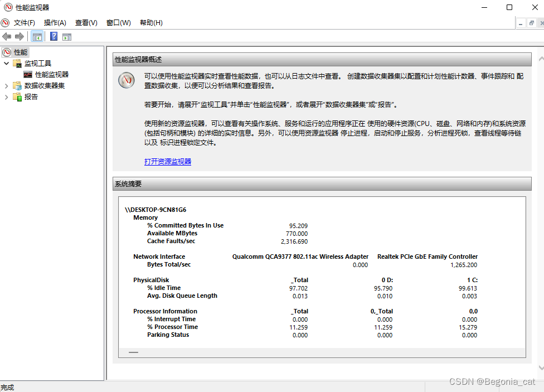
Task: Open the 操作 menu
Action: (x=54, y=22)
